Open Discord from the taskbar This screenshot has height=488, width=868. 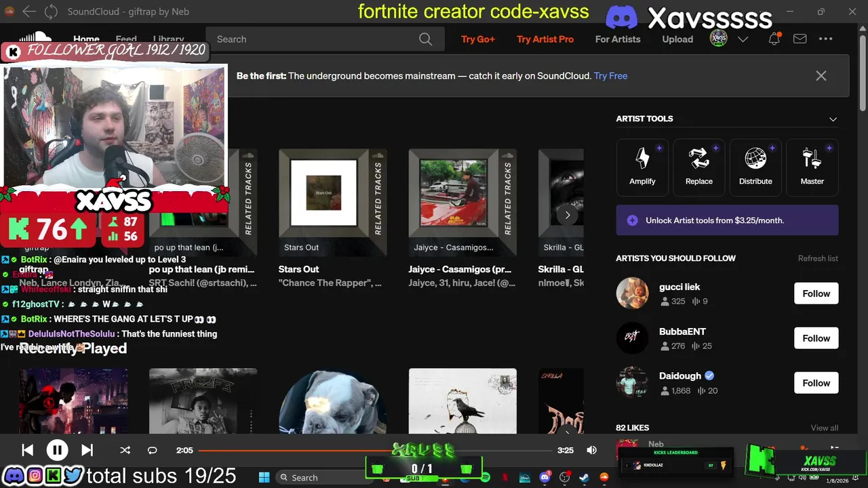545,478
